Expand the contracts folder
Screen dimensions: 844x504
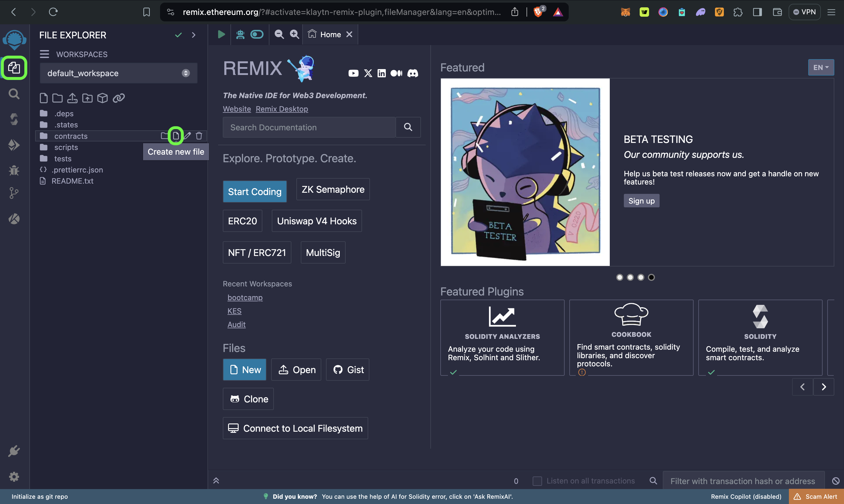click(71, 136)
